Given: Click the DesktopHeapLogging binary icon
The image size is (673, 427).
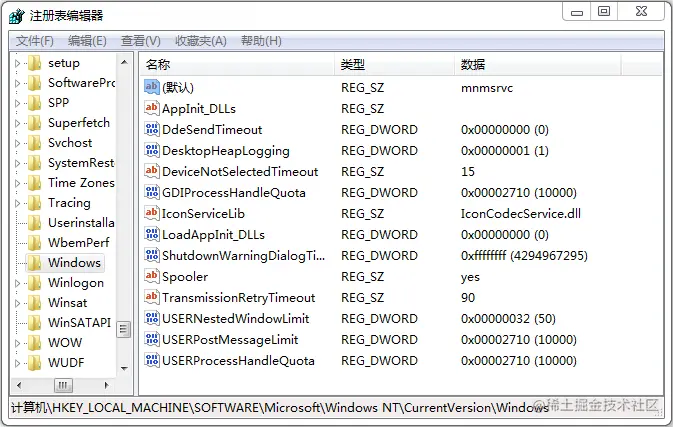Looking at the screenshot, I should point(152,150).
